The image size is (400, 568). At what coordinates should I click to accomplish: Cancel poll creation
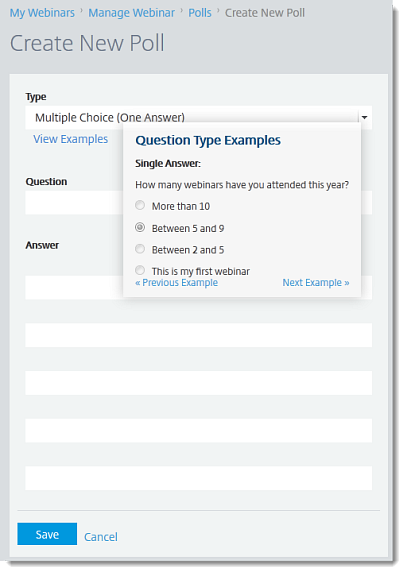point(101,537)
